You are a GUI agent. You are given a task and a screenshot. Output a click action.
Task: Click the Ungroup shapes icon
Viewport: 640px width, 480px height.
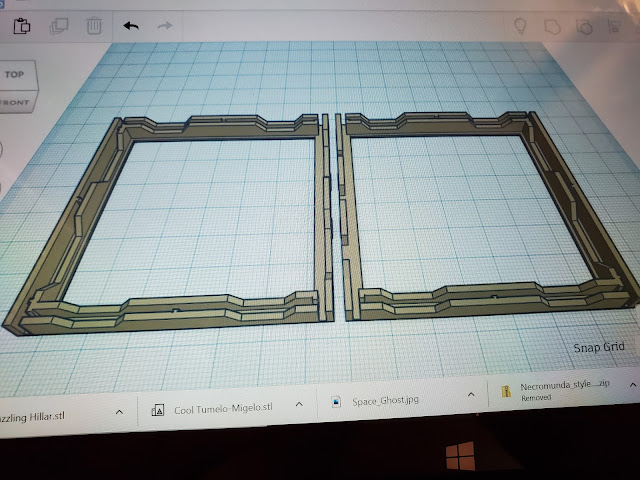(584, 27)
